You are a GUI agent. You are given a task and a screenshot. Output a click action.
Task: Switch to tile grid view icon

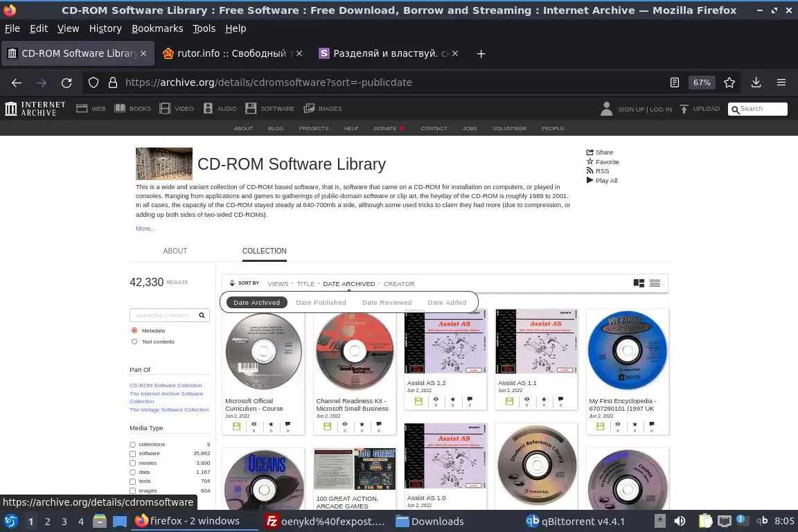pos(639,283)
